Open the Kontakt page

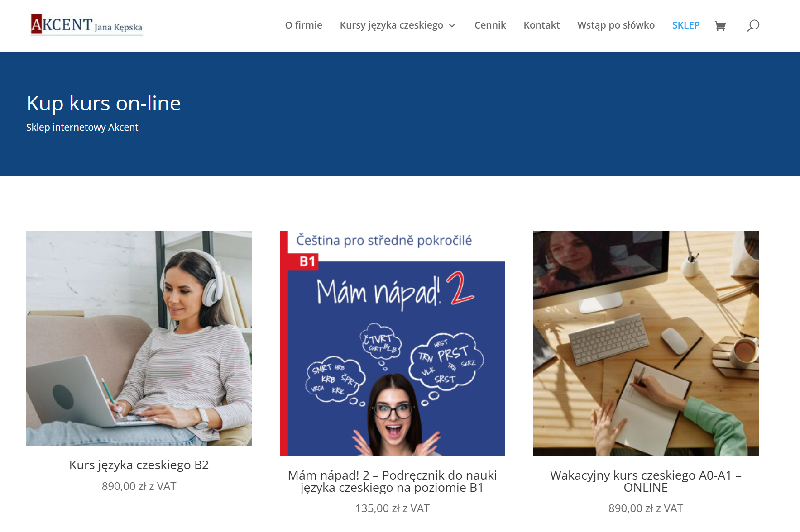541,25
